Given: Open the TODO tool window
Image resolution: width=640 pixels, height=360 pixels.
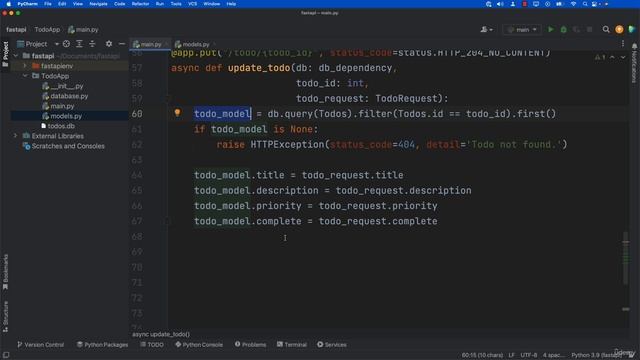Looking at the screenshot, I should (x=152, y=344).
